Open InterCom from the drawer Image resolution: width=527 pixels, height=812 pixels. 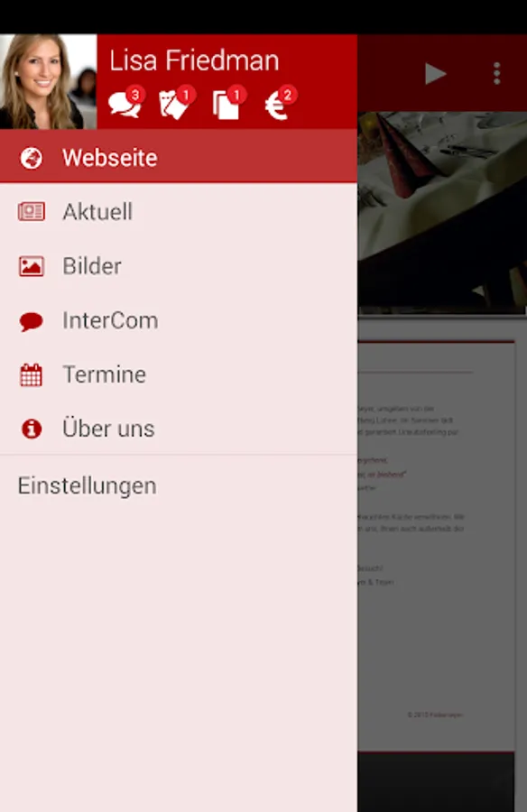179,320
